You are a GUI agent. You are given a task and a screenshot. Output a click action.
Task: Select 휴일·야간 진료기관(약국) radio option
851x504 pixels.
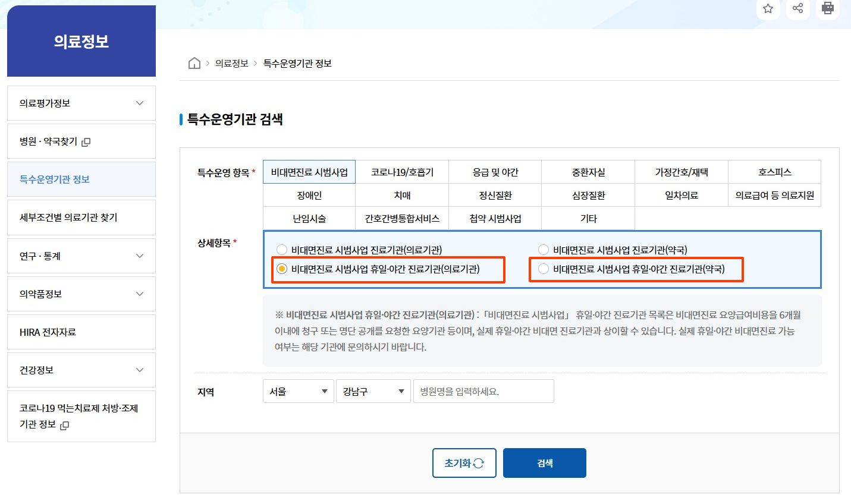[544, 269]
